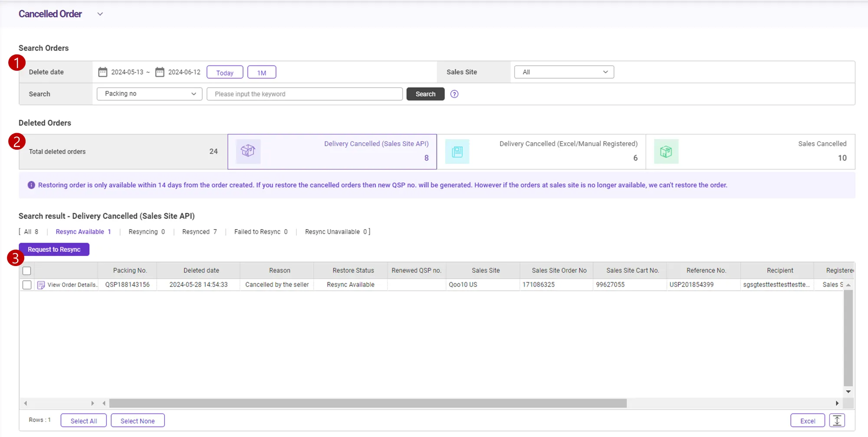
Task: Click the Select All button
Action: pyautogui.click(x=84, y=421)
